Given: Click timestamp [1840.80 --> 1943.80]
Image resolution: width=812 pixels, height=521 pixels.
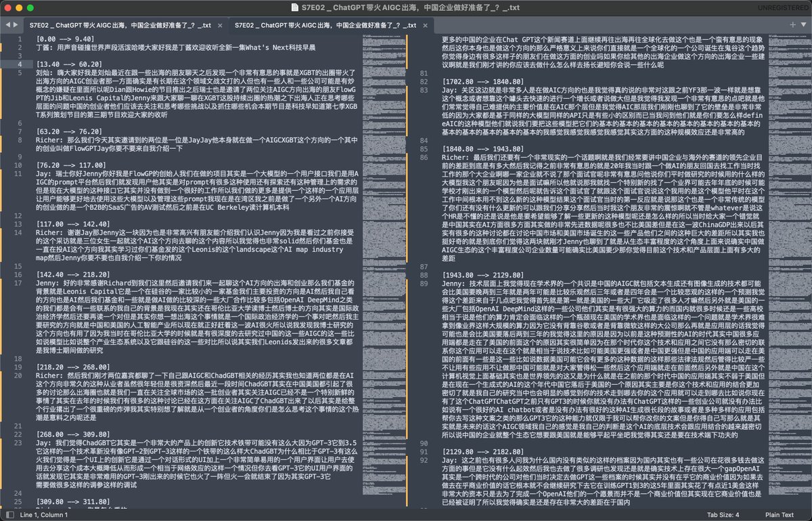Looking at the screenshot, I should point(482,148).
